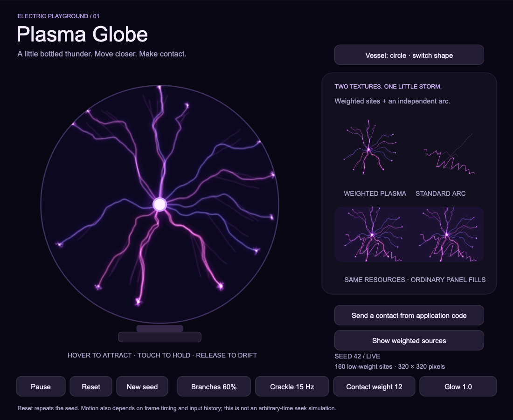Screen dimensions: 513x420
Task: Change the Crackle 15 Hz setting
Action: [292, 386]
